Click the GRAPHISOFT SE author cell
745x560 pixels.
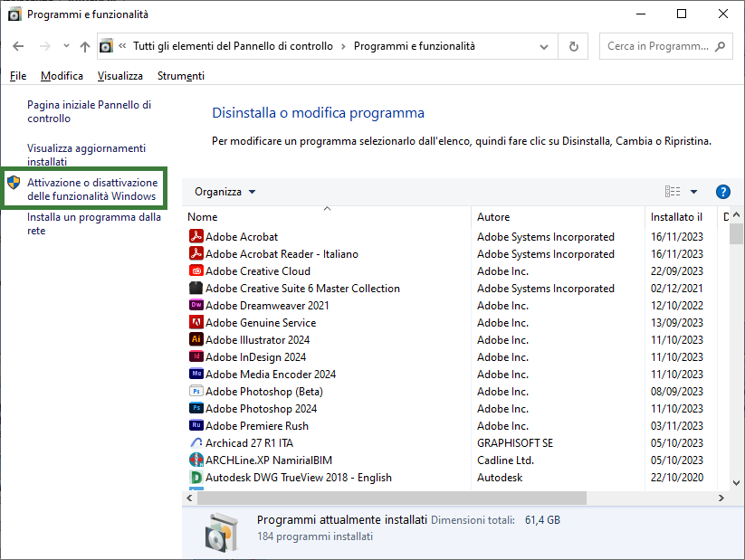[x=515, y=442]
